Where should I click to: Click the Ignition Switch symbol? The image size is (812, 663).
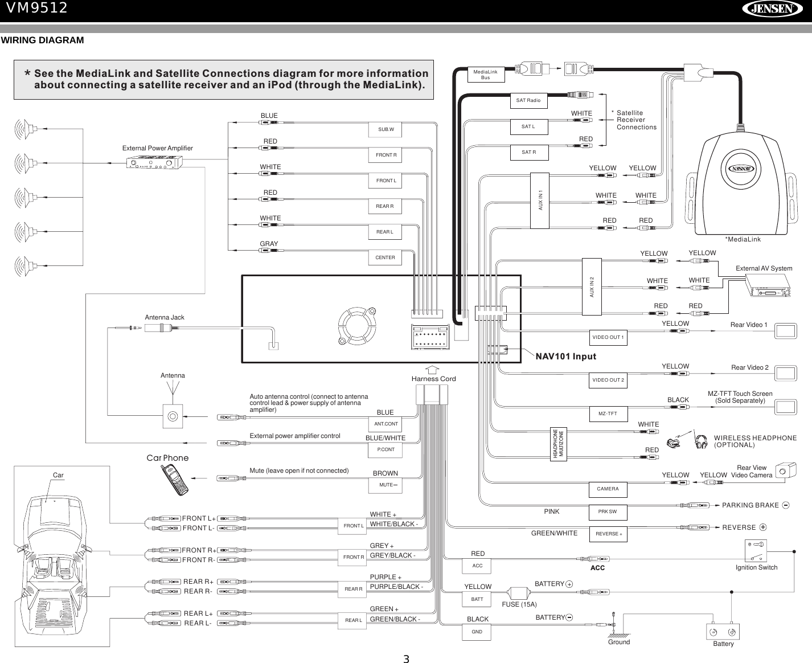click(756, 551)
